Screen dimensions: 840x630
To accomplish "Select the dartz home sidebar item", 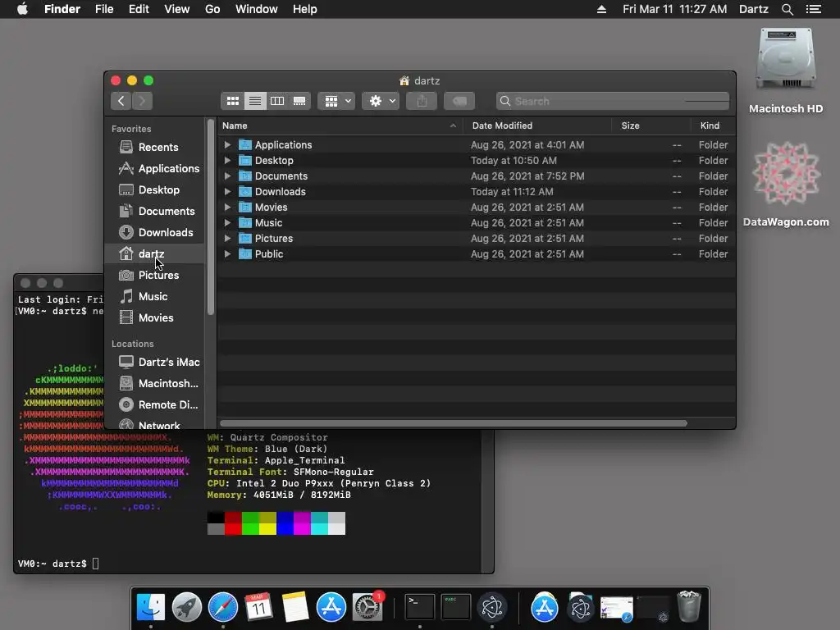I will pos(155,253).
